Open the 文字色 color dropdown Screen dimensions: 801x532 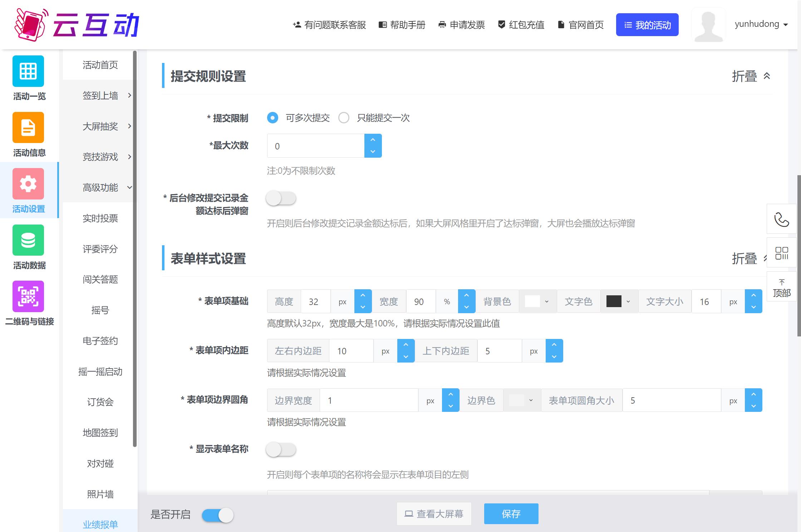(x=619, y=301)
